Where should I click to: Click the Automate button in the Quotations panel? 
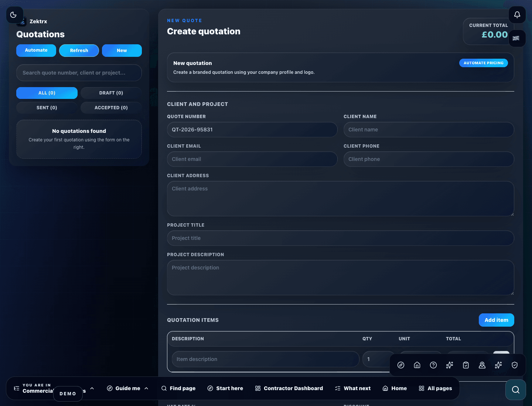tap(36, 51)
